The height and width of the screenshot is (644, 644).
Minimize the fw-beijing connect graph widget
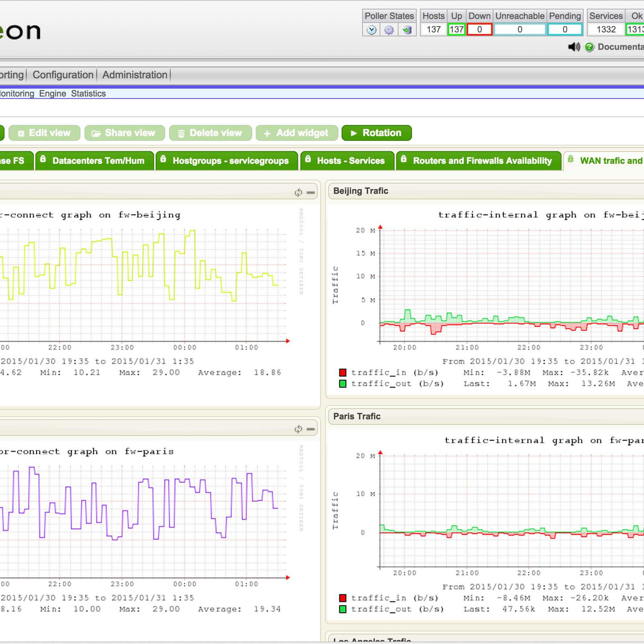[x=311, y=192]
